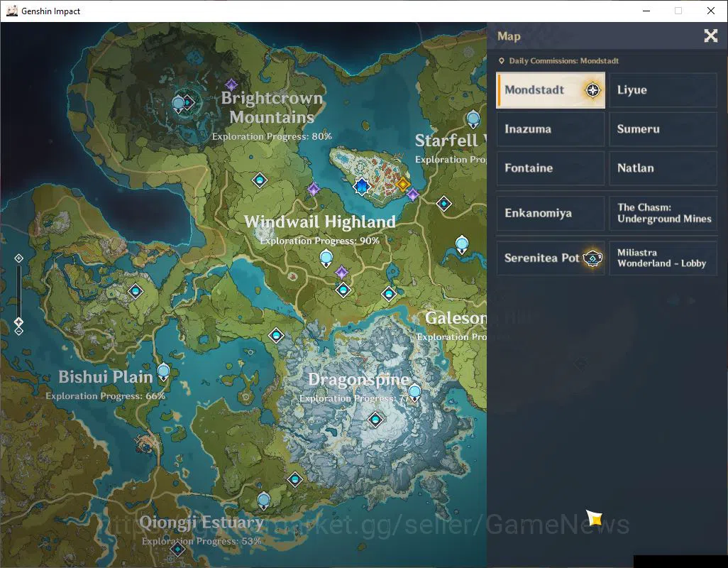The height and width of the screenshot is (568, 728).
Task: Click the Map panel title
Action: 509,36
